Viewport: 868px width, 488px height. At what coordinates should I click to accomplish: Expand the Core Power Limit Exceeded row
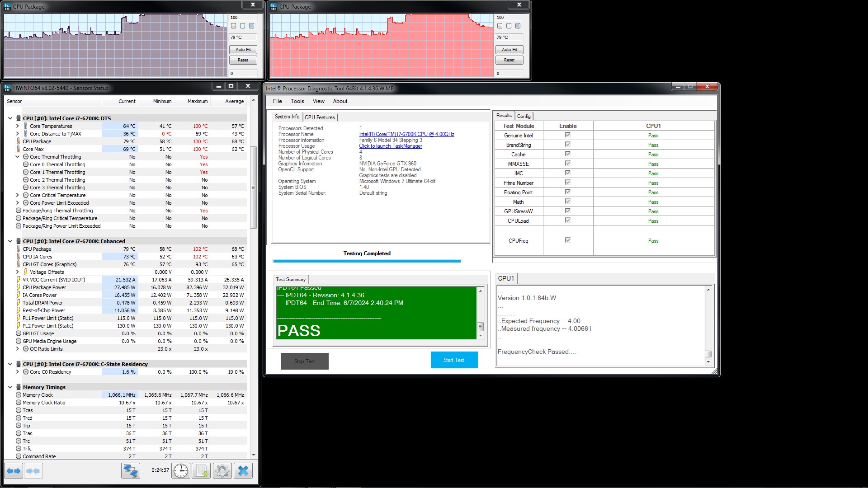(18, 203)
